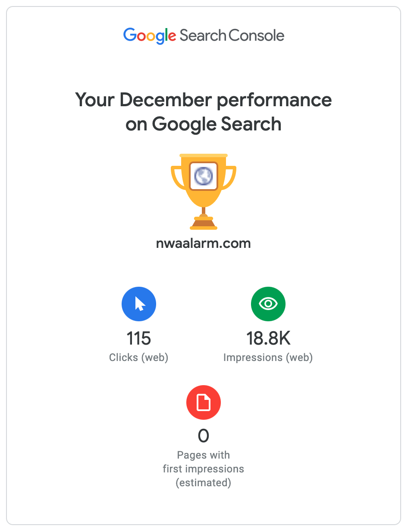Click the colorful Google logo
Image resolution: width=408 pixels, height=532 pixels.
pyautogui.click(x=149, y=35)
